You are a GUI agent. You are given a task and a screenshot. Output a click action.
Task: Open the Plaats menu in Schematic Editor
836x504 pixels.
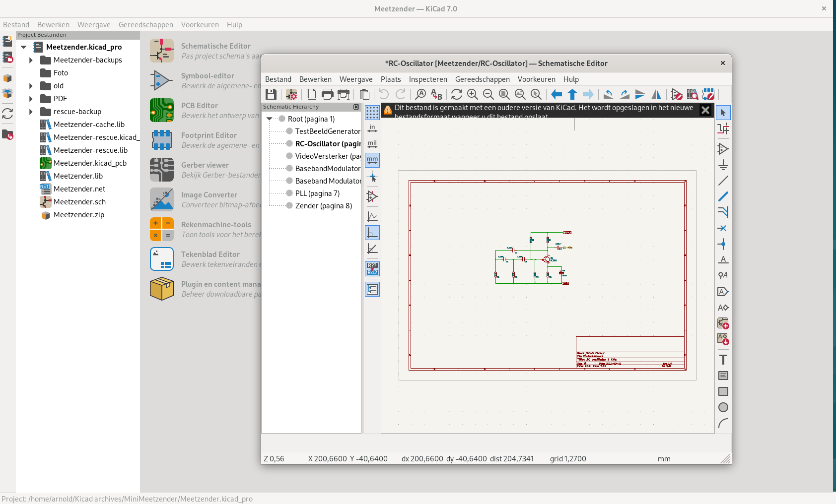click(391, 79)
